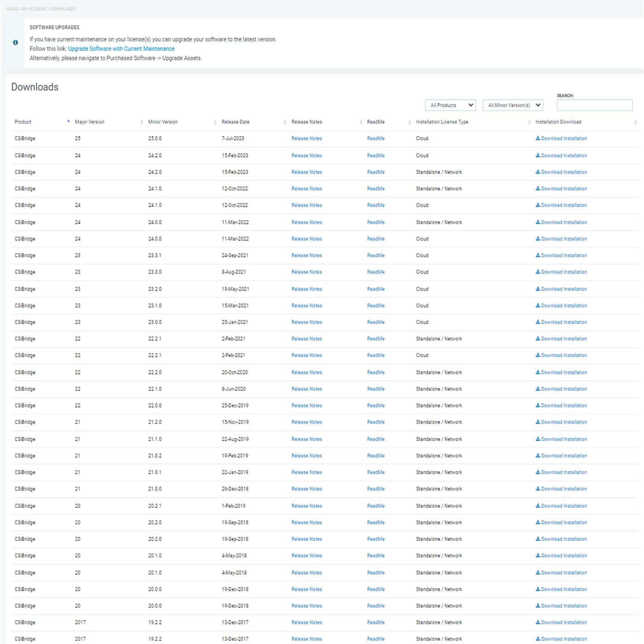Screen dimensions: 644x644
Task: Go to MY ACCOUNT in the breadcrumb
Action: pyautogui.click(x=34, y=9)
